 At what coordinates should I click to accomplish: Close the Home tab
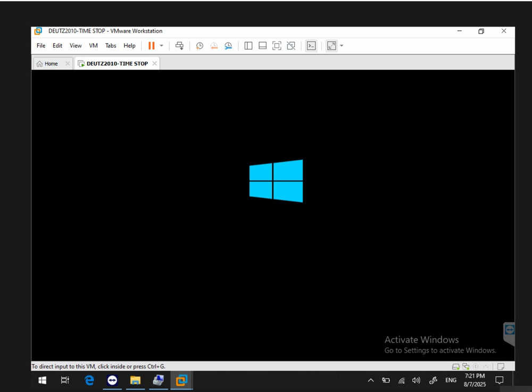coord(68,63)
